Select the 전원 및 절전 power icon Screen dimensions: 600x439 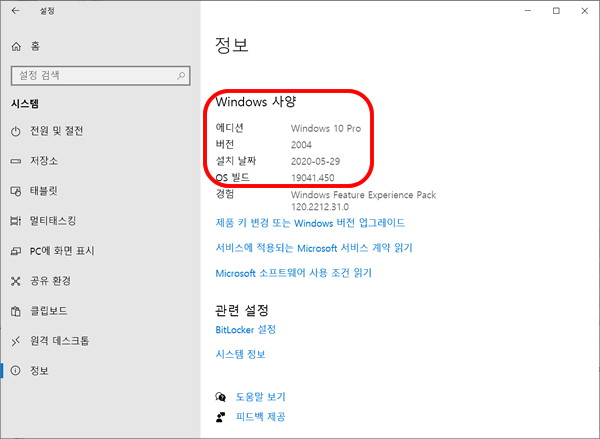[x=16, y=131]
